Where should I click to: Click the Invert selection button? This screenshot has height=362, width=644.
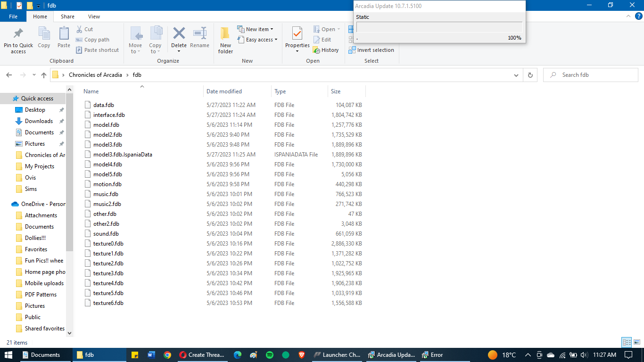click(371, 50)
